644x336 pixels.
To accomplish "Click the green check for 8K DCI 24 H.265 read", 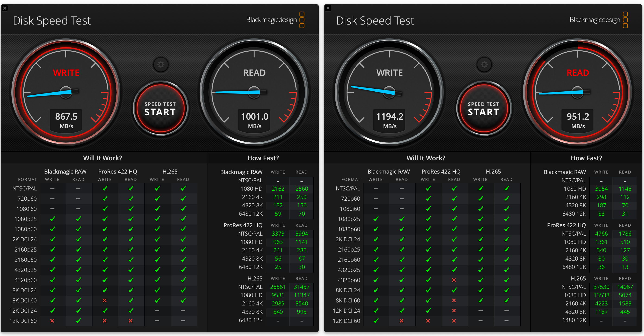I will [183, 290].
